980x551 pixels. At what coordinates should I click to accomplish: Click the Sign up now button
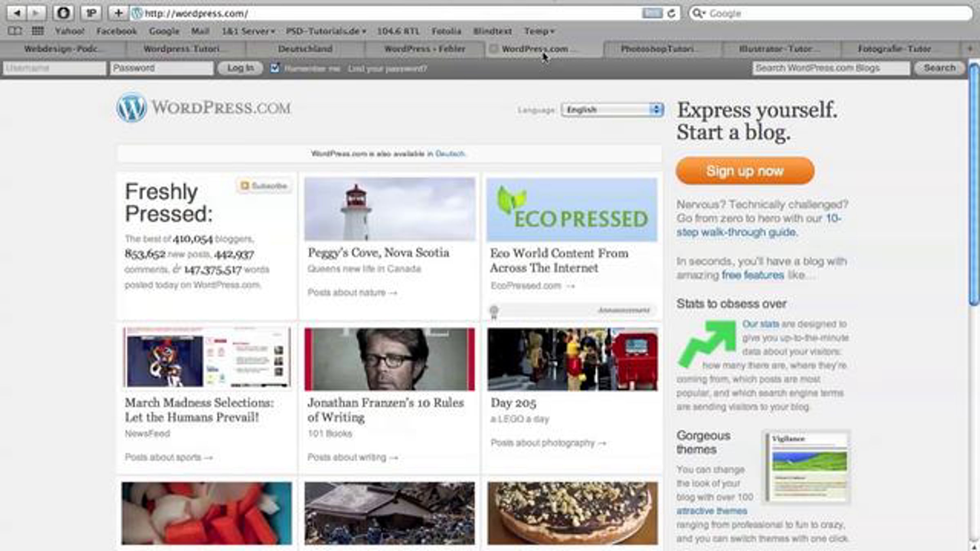tap(745, 171)
